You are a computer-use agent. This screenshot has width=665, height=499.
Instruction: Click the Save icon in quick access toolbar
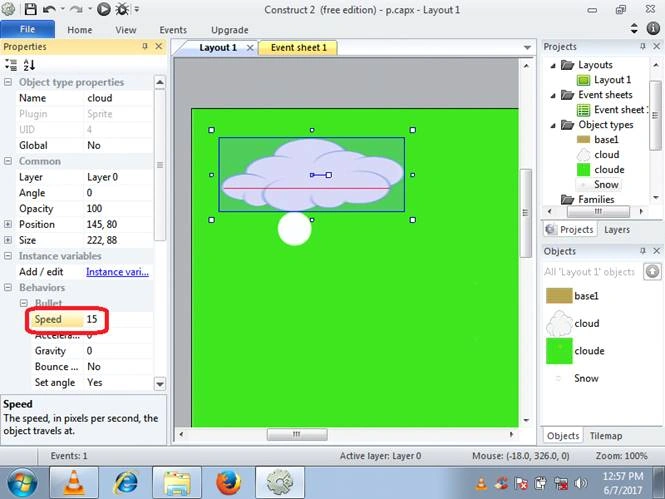tap(30, 9)
